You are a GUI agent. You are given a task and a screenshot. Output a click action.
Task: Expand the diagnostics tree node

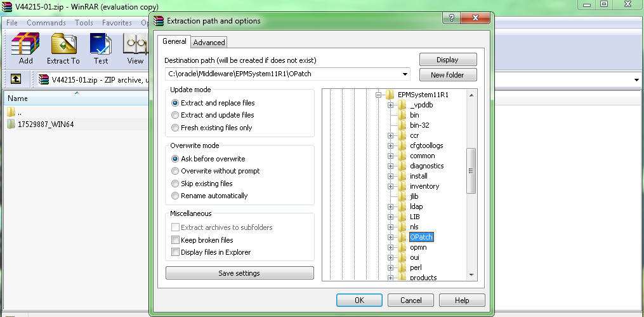(x=390, y=166)
